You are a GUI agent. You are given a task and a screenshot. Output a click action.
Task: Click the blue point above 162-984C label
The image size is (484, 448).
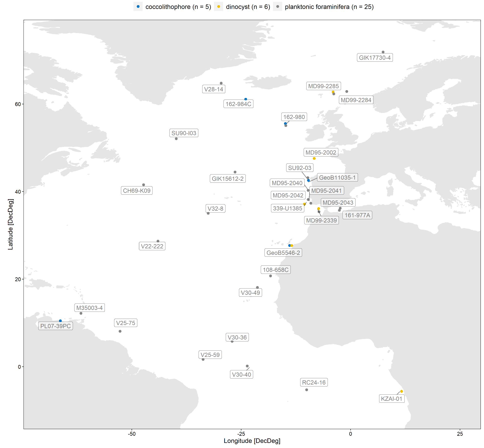[x=246, y=99]
